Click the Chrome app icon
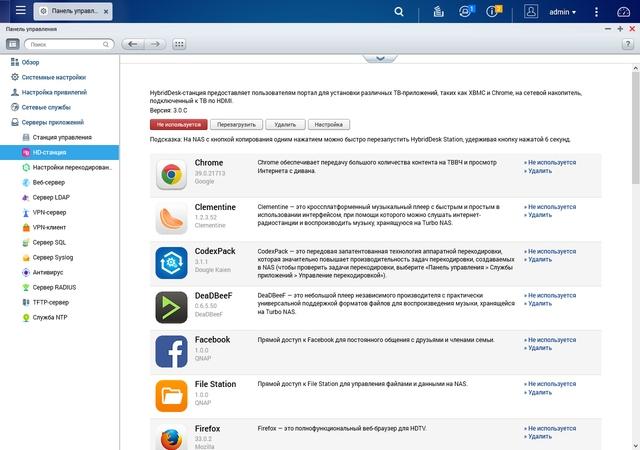Image resolution: width=640 pixels, height=450 pixels. pyautogui.click(x=171, y=175)
